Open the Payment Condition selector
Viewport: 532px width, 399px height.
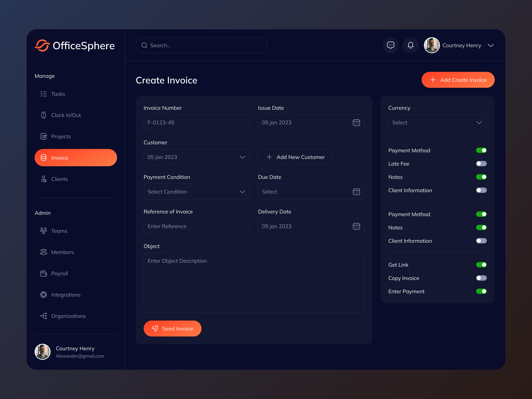click(x=197, y=192)
